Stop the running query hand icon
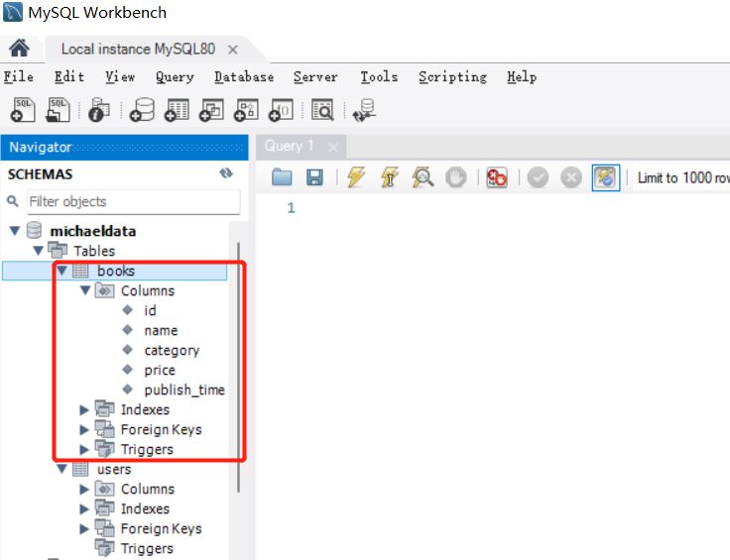The image size is (730, 560). pyautogui.click(x=456, y=177)
